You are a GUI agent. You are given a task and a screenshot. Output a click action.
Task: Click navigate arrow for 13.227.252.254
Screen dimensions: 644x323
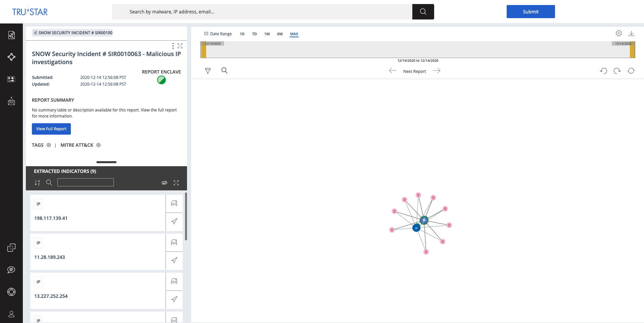point(174,299)
